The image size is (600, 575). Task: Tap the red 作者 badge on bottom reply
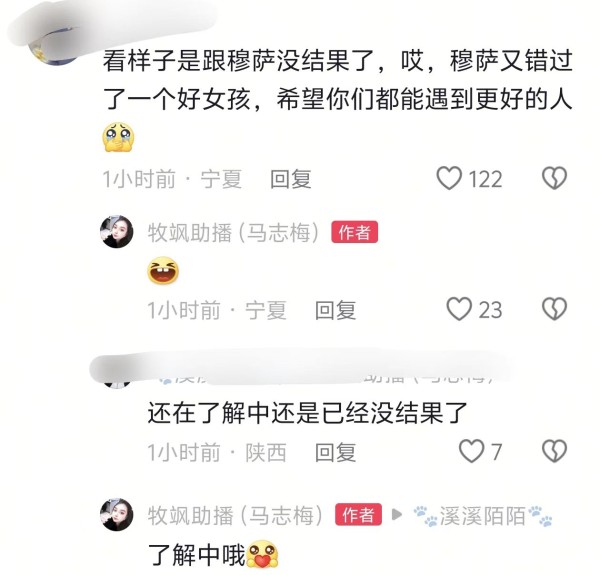coord(359,515)
